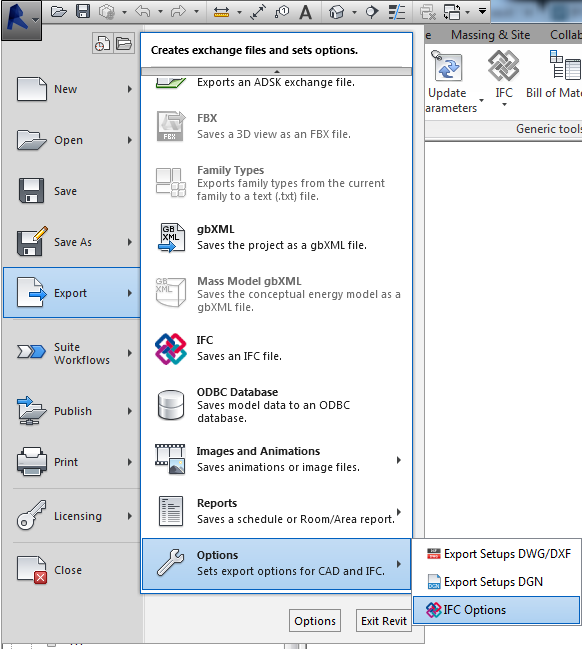Expand the IFC ribbon dropdown arrow
582x649 pixels.
point(504,105)
